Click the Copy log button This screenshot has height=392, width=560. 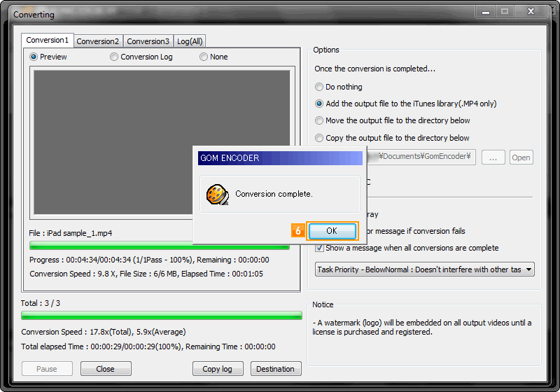tap(218, 369)
